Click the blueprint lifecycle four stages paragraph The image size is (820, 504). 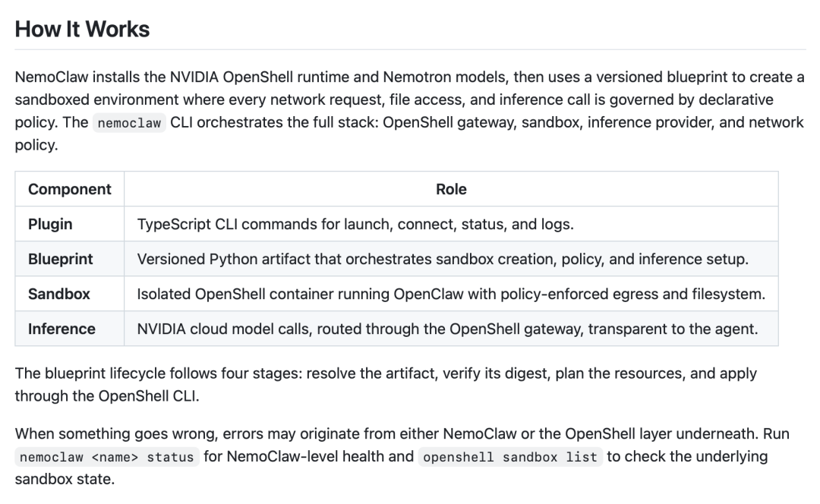[x=386, y=385]
